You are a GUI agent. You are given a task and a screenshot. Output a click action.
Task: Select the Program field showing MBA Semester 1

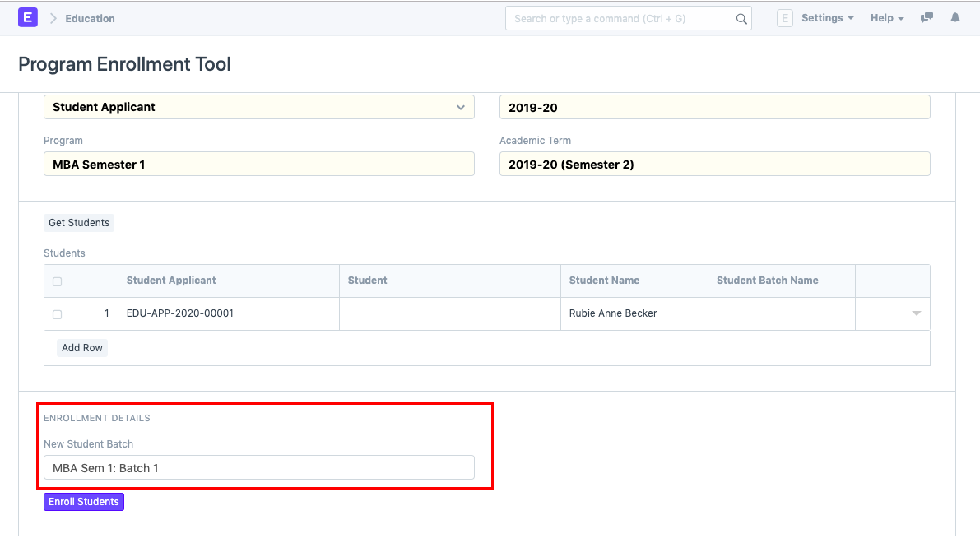(x=259, y=164)
